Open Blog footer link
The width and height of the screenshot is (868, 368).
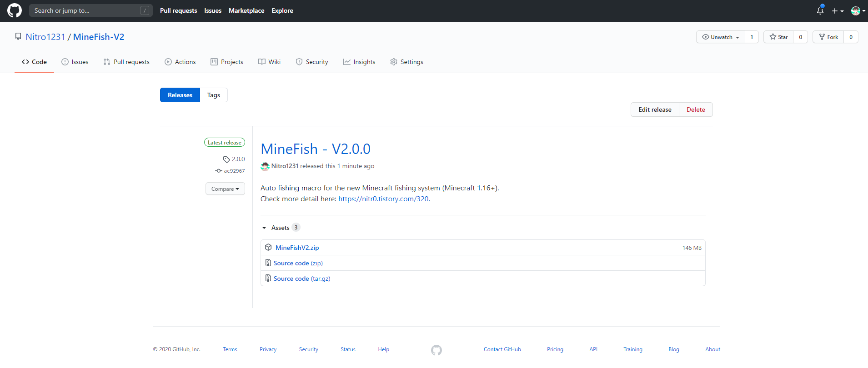674,349
